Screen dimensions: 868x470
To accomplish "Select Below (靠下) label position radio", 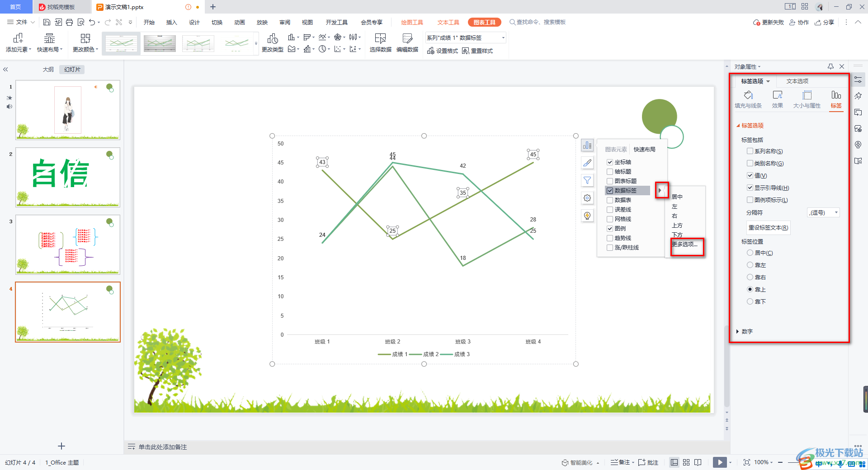I will point(750,301).
